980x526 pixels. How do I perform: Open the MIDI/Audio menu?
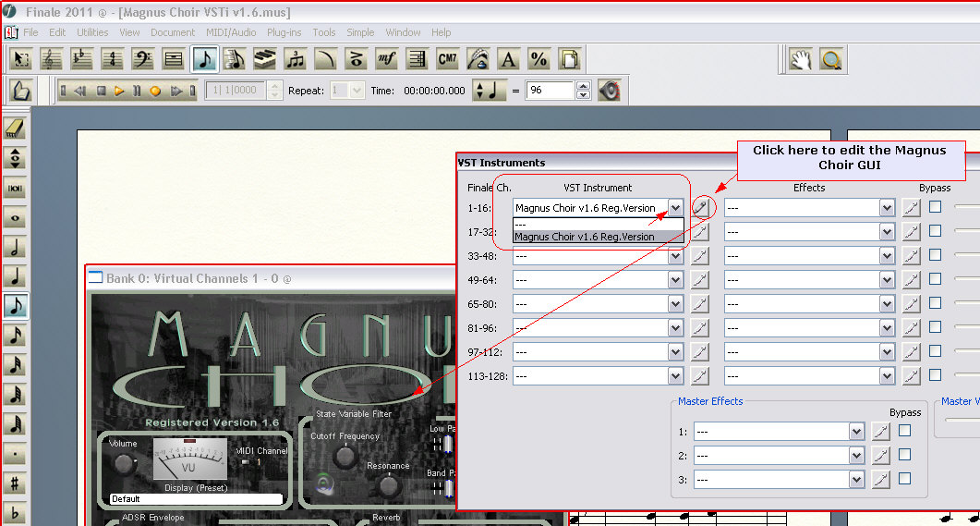[231, 32]
